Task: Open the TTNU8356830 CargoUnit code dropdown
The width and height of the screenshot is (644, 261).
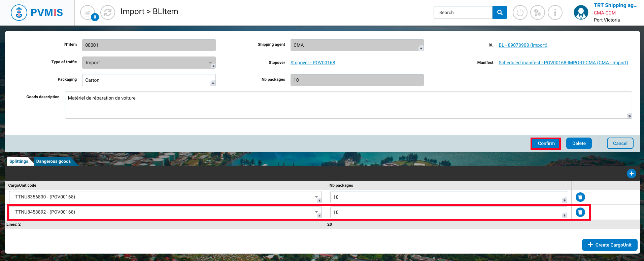Action: pyautogui.click(x=316, y=197)
